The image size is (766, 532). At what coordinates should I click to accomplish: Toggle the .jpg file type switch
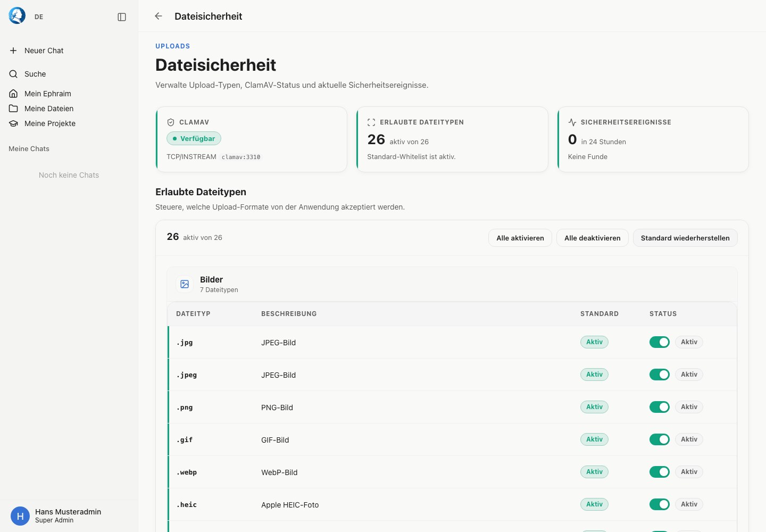660,342
